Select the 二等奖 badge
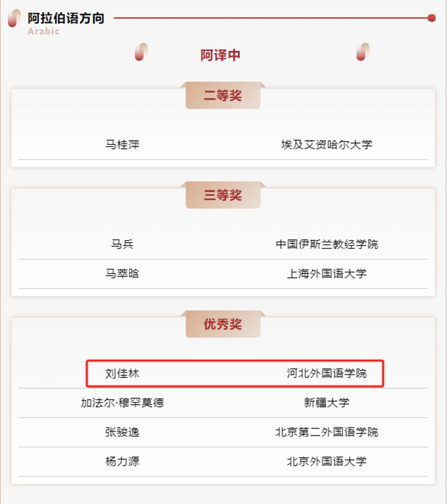The height and width of the screenshot is (504, 447). (x=223, y=95)
